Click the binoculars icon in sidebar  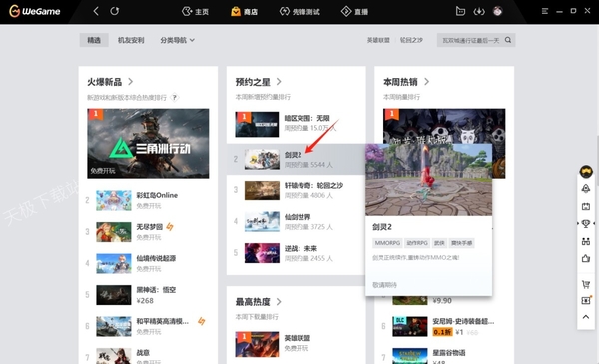click(x=586, y=241)
